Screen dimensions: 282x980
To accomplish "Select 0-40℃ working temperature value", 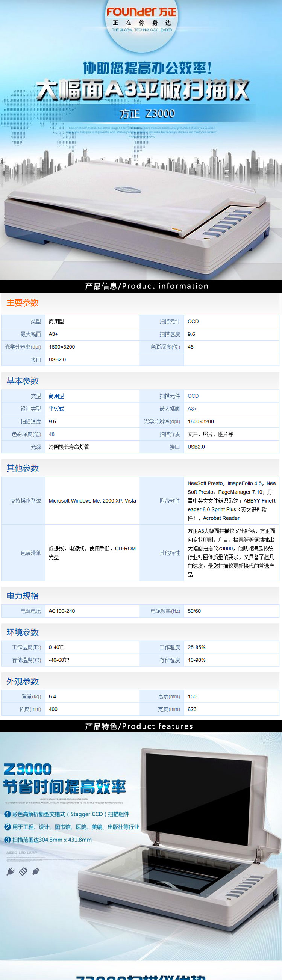I will [x=56, y=648].
